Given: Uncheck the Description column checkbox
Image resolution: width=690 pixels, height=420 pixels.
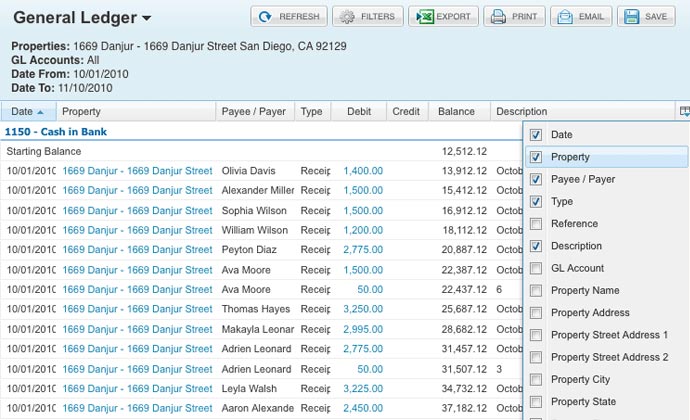Looking at the screenshot, I should coord(536,246).
